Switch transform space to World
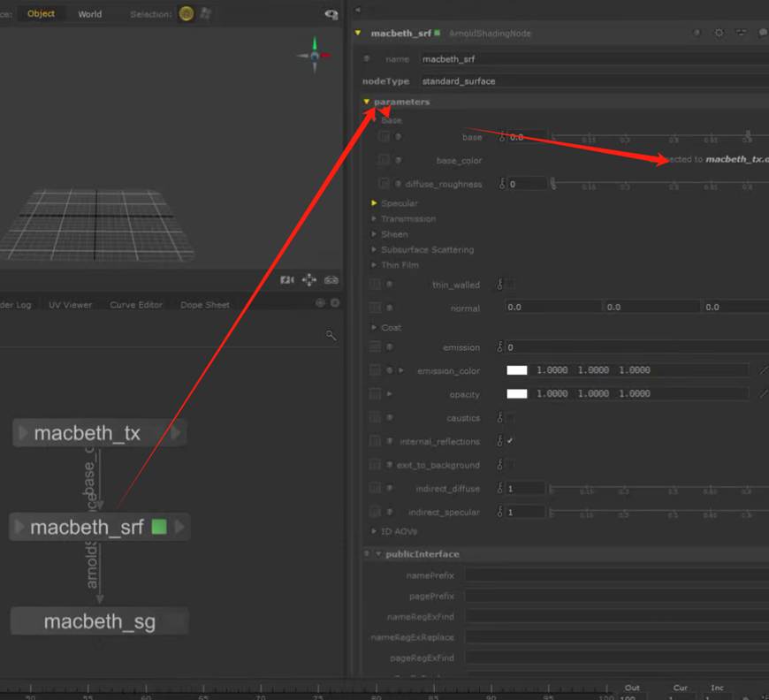 [x=89, y=14]
